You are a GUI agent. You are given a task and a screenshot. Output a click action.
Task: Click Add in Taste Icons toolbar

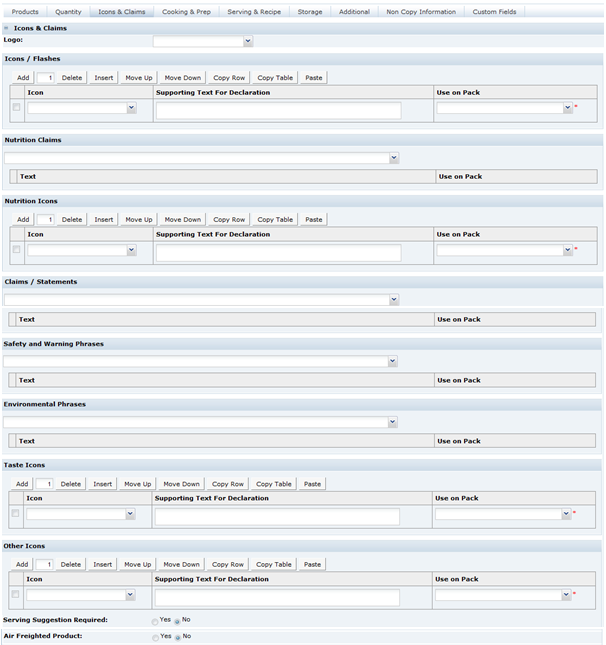(22, 484)
